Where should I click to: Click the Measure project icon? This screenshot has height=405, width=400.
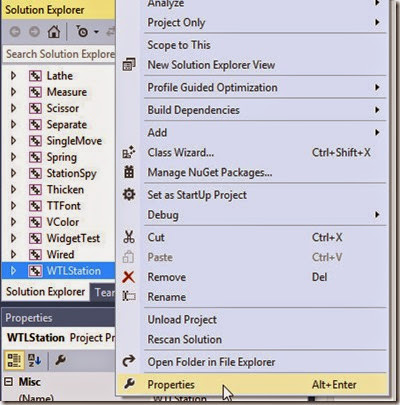(x=35, y=92)
